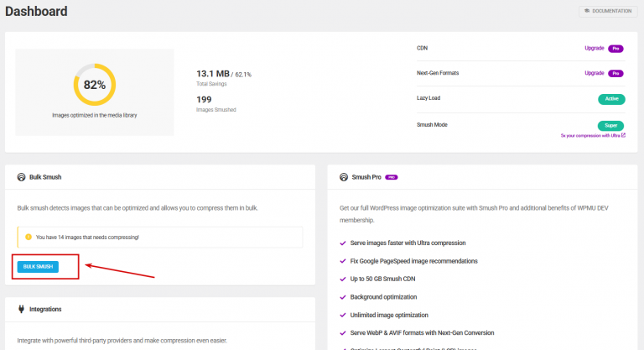Image resolution: width=644 pixels, height=350 pixels.
Task: Click the 82% circular progress indicator
Action: coord(95,85)
